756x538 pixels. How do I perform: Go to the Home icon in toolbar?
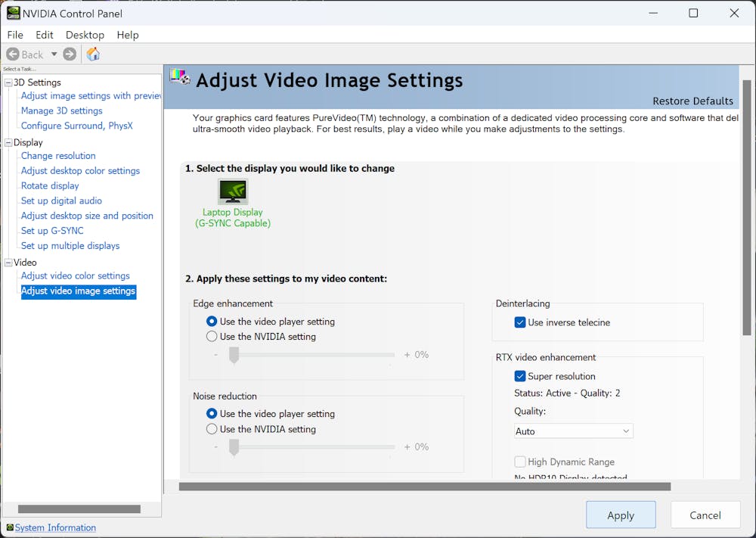click(93, 54)
